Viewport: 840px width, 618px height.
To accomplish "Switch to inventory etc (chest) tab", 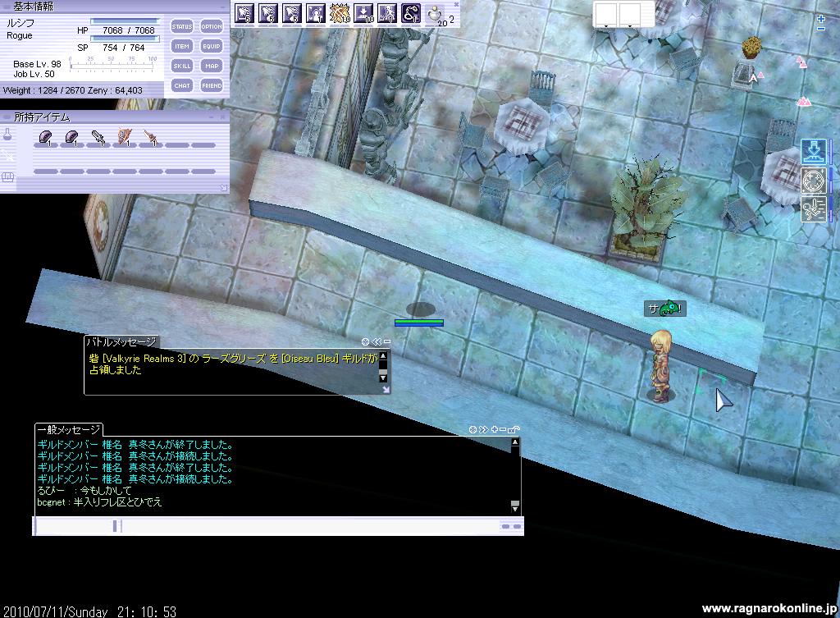I will coord(7,176).
